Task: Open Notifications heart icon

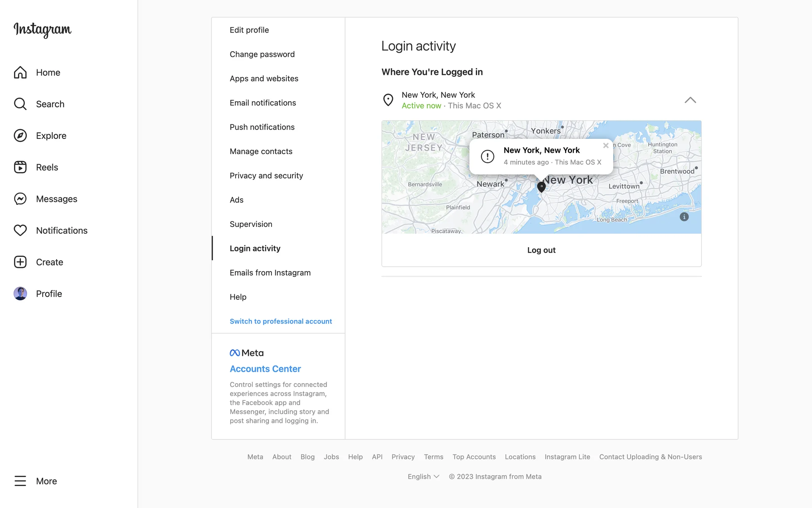Action: 20,230
